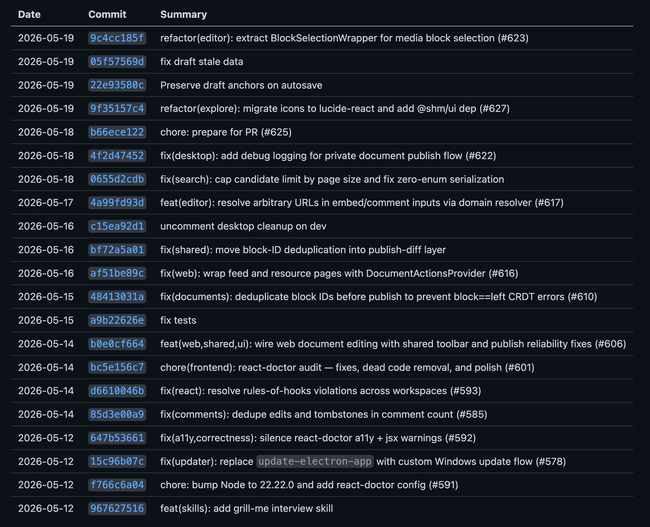Image resolution: width=650 pixels, height=527 pixels.
Task: Click summary about shared toolbar publish reliability (#606)
Action: click(393, 344)
